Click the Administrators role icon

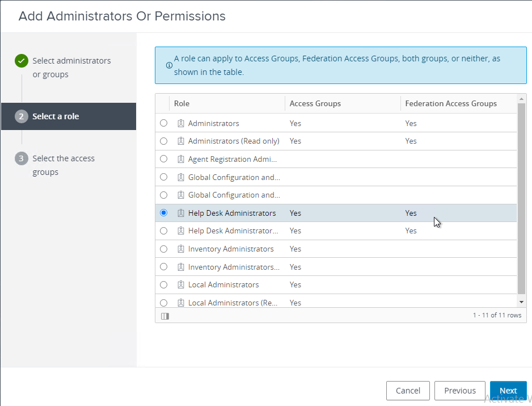181,123
